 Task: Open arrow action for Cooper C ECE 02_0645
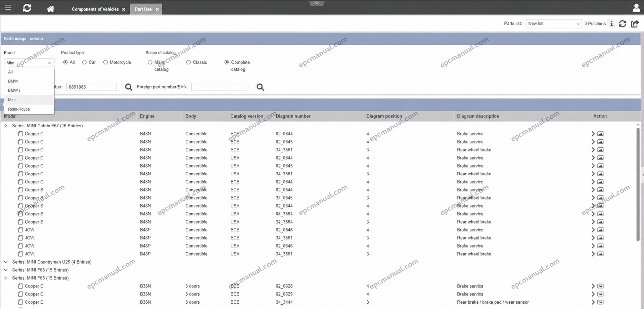[x=593, y=142]
